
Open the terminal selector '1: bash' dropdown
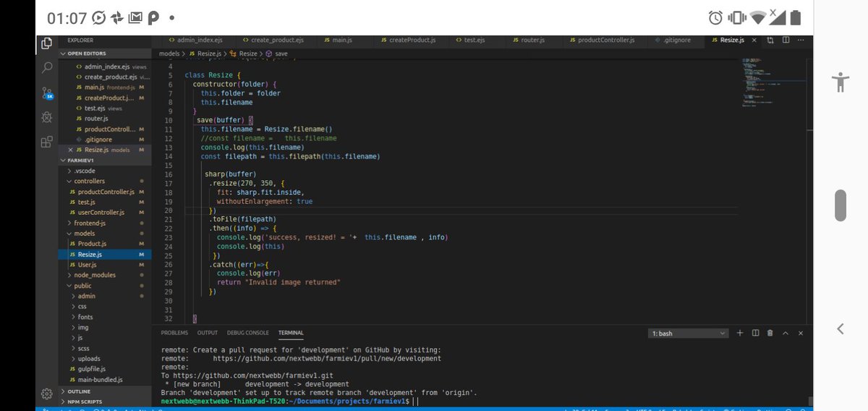[x=689, y=334]
